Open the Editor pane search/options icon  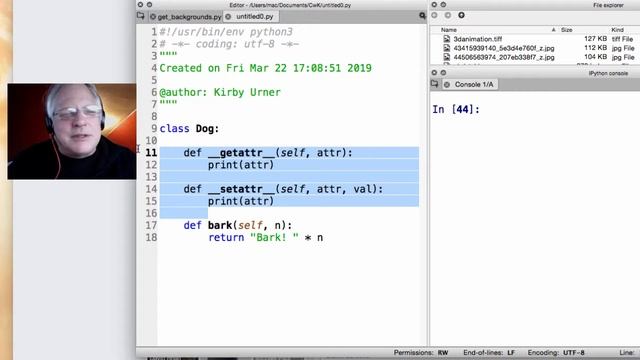[x=422, y=16]
